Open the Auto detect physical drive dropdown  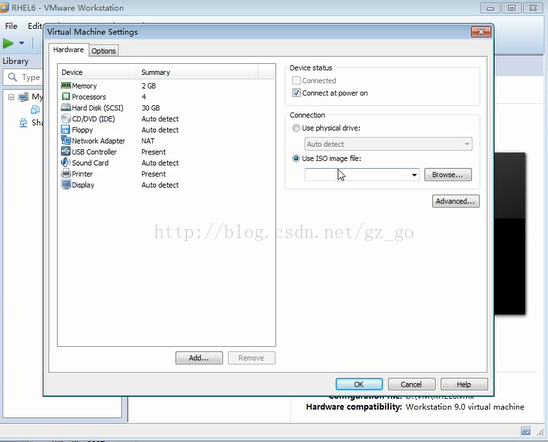(388, 144)
